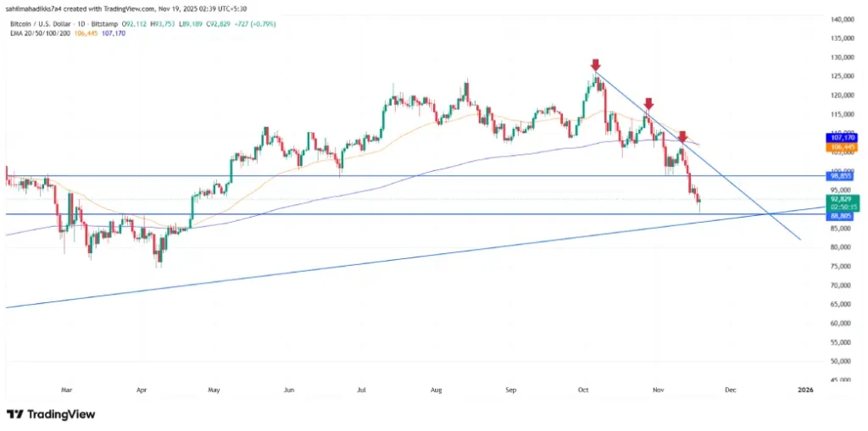The image size is (868, 431).
Task: Click the TradingView logo icon
Action: click(x=14, y=414)
